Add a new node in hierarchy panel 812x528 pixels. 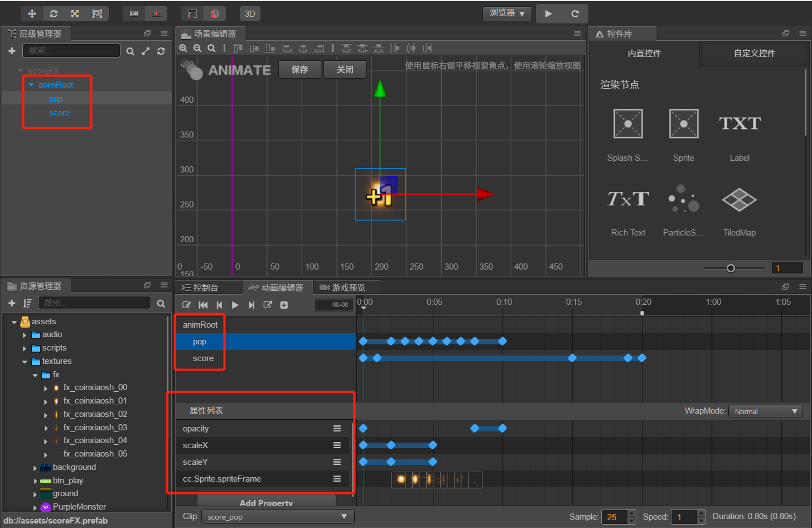pos(12,51)
